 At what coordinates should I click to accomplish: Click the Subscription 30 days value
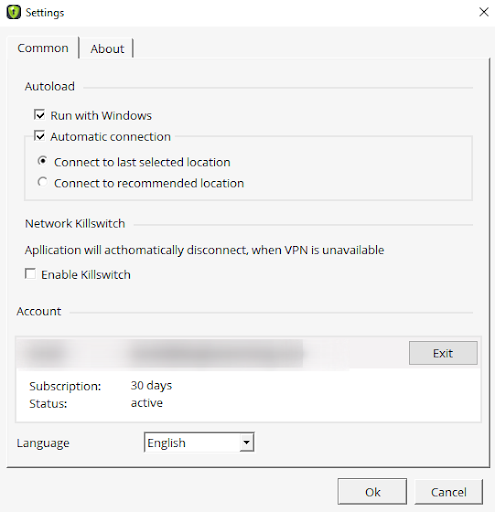[151, 385]
